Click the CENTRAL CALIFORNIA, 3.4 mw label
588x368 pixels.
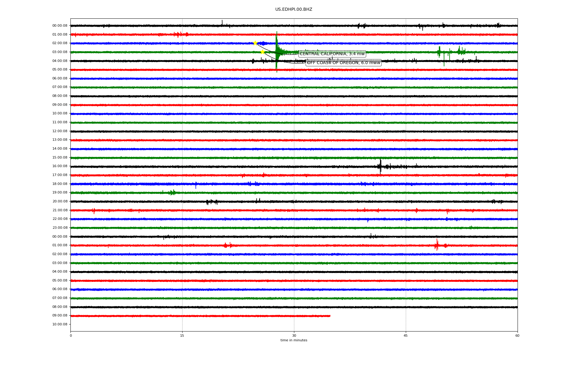(332, 54)
